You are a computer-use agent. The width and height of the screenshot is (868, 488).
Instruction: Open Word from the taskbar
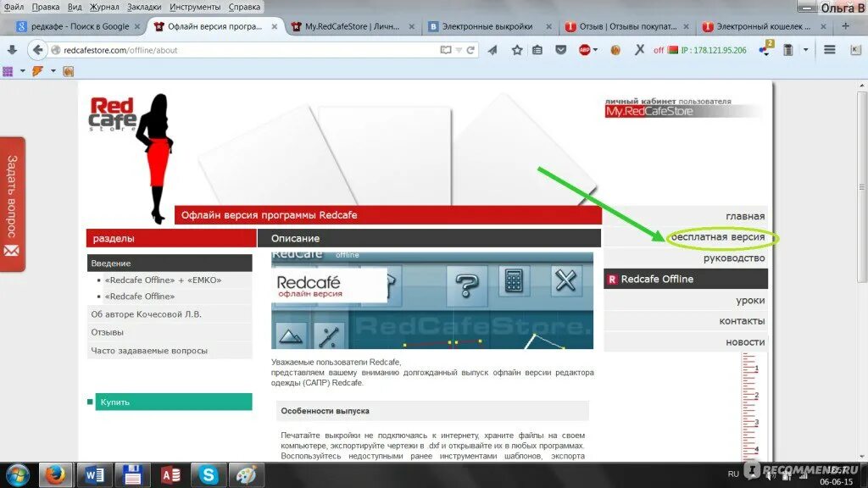click(x=93, y=474)
